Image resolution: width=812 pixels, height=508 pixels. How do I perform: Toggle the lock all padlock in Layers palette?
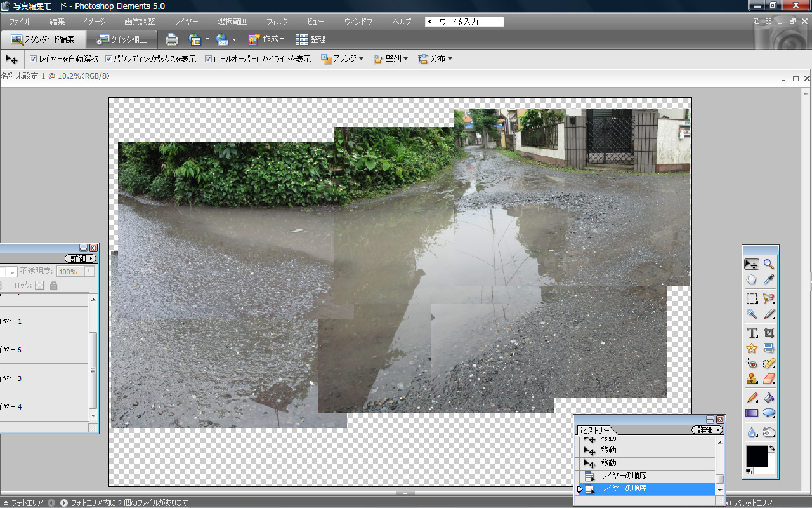(53, 286)
